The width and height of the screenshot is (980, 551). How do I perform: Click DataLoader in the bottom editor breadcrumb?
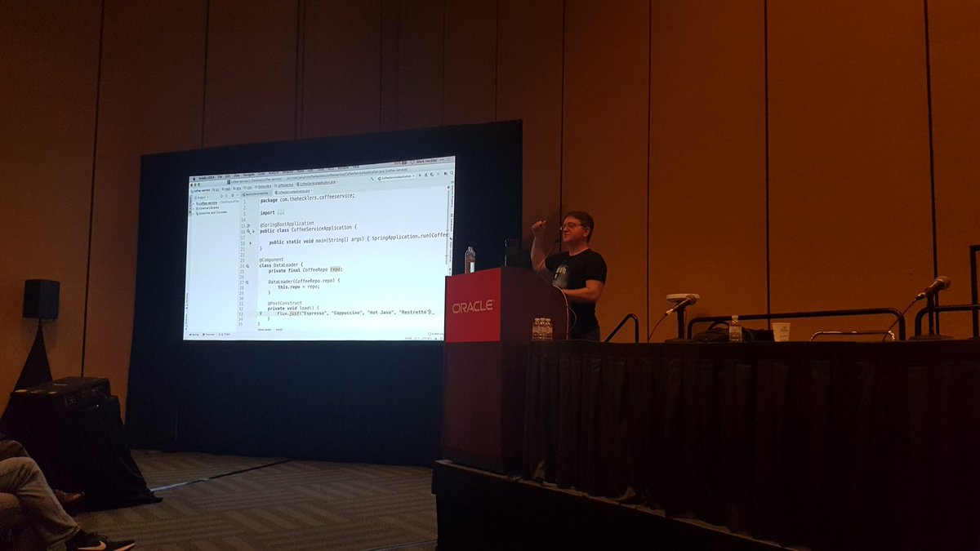pyautogui.click(x=264, y=330)
